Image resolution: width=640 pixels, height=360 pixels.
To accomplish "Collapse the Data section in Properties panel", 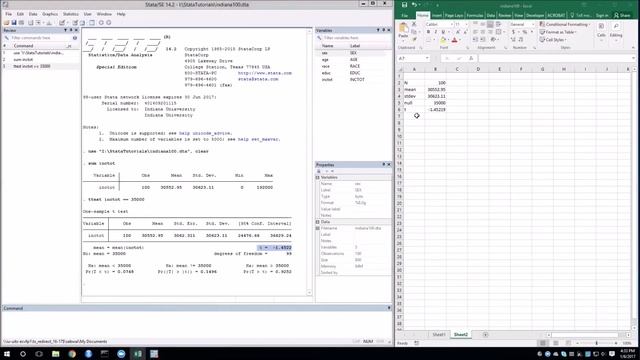I will (318, 222).
